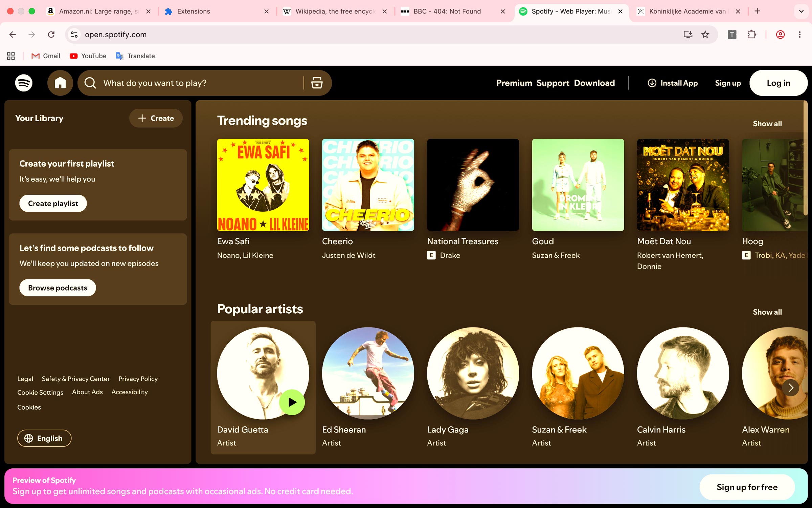This screenshot has width=812, height=508.
Task: Open Lady Gaga artist photo
Action: coord(473,373)
